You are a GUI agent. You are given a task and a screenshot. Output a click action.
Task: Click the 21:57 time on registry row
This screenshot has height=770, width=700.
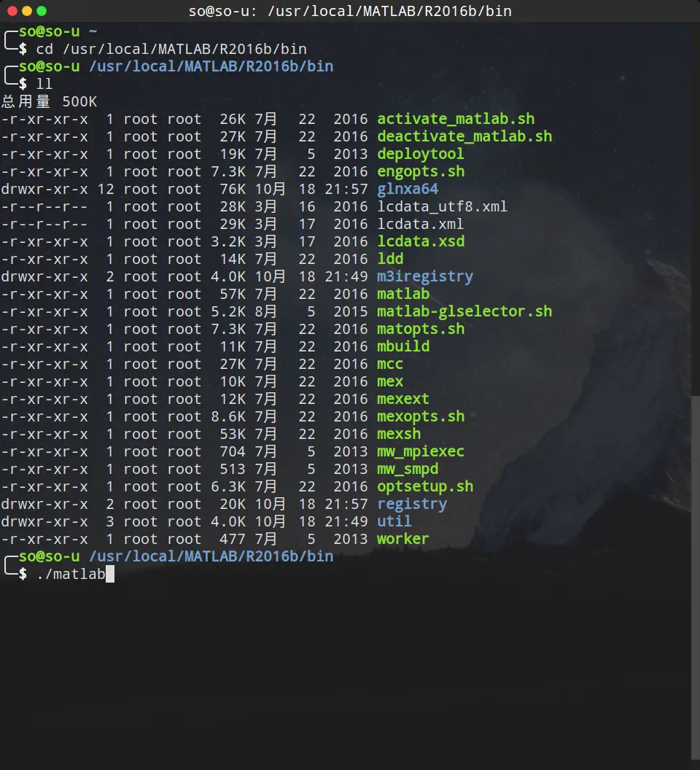pos(346,505)
